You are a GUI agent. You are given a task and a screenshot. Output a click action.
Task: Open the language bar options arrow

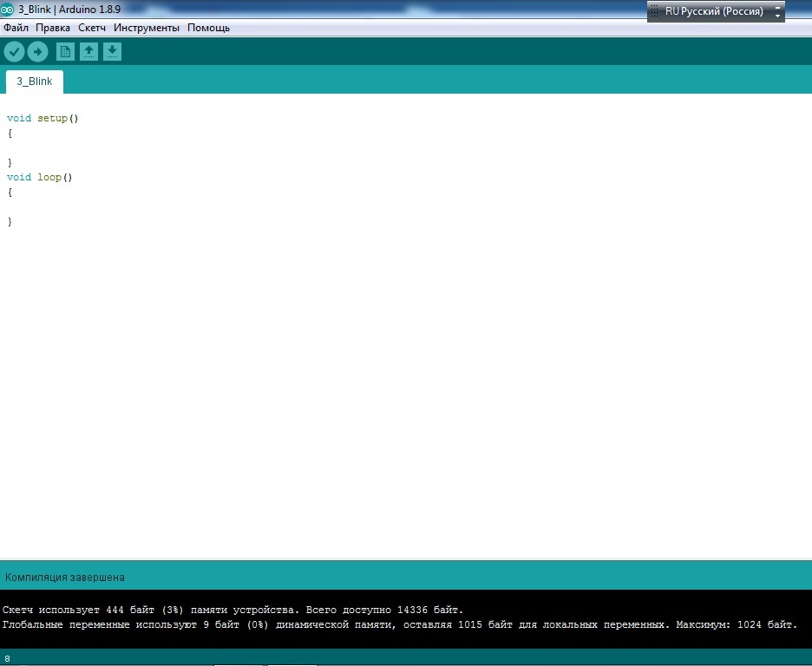pos(777,12)
